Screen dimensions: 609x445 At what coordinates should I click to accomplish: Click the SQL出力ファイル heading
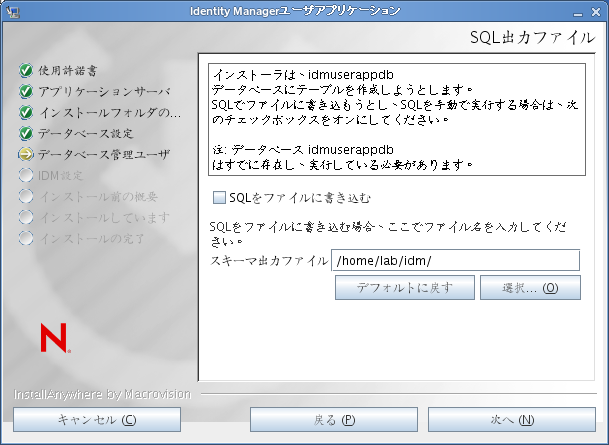[532, 38]
